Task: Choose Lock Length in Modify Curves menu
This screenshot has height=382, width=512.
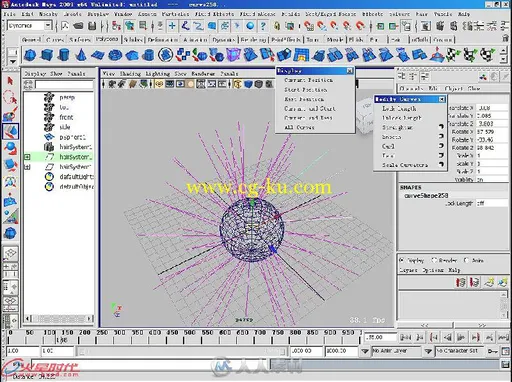Action: point(399,108)
